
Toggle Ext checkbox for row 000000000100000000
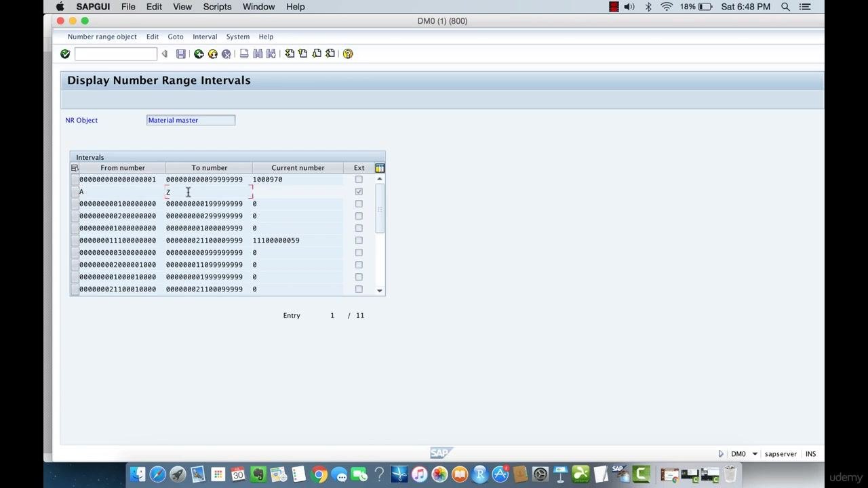pos(359,204)
